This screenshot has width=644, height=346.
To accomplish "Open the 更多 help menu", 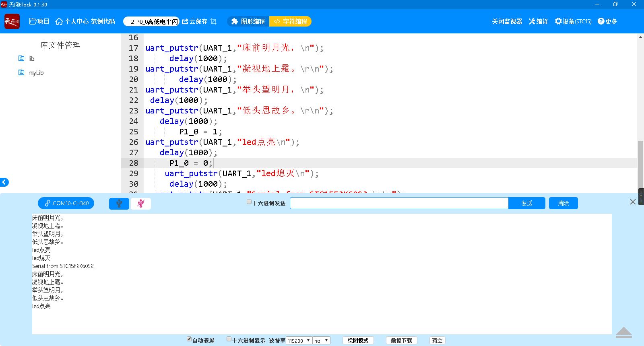I will 607,21.
